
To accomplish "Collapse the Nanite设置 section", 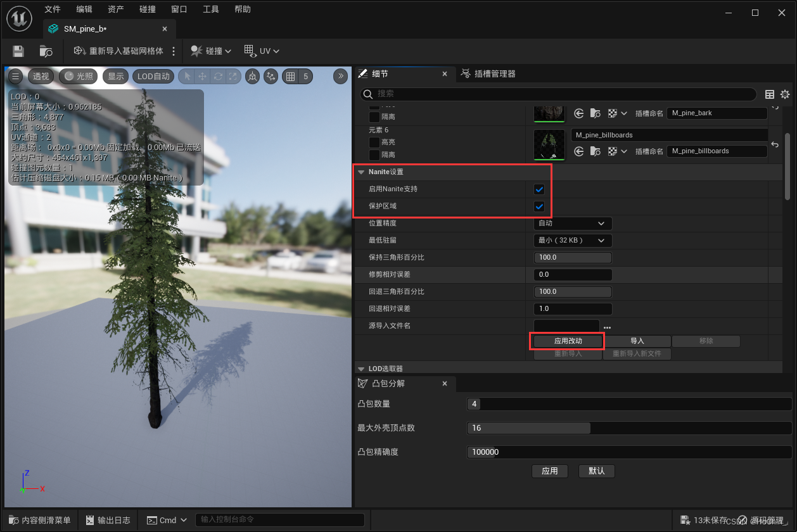I will coord(361,171).
